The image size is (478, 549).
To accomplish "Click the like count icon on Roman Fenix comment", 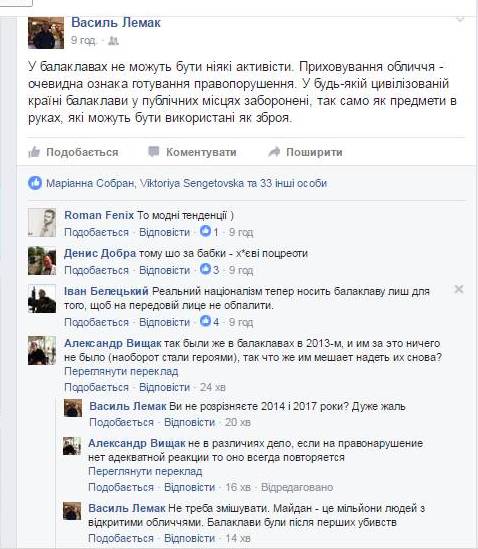I will [205, 231].
